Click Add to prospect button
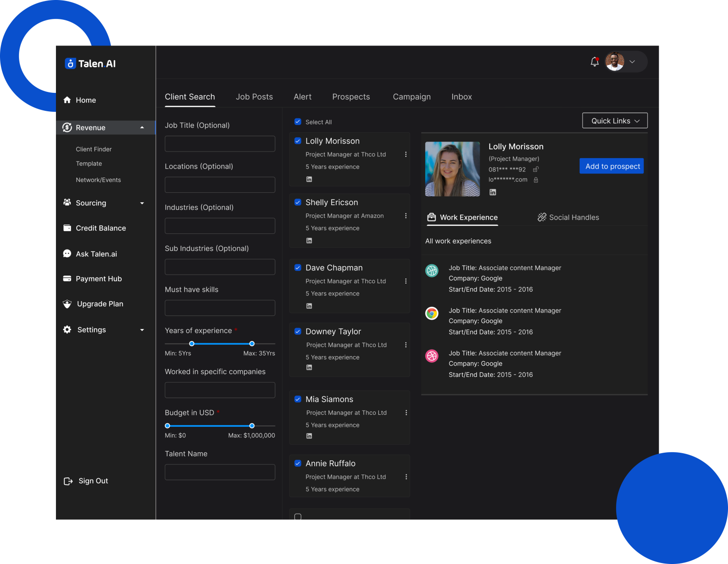This screenshot has width=728, height=564. coord(612,166)
